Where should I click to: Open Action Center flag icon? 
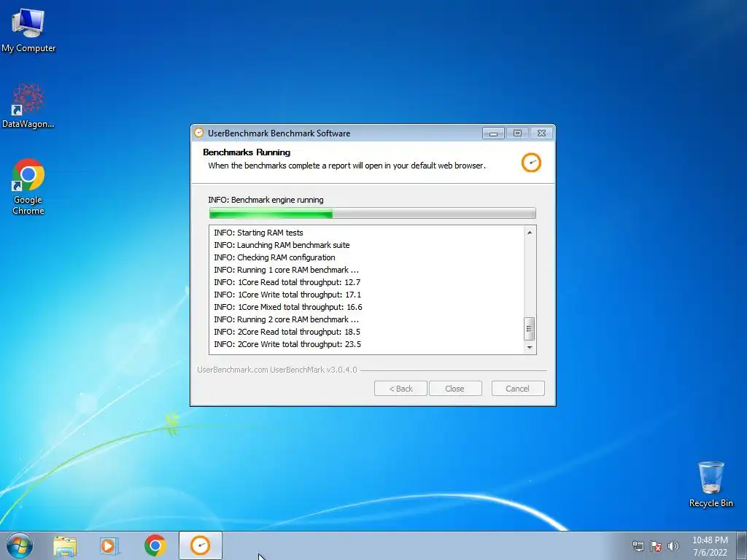click(656, 546)
